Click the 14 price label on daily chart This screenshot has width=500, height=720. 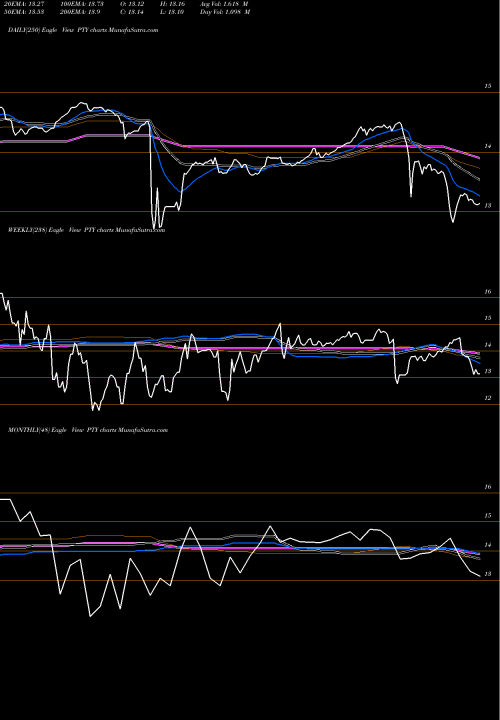(x=488, y=146)
